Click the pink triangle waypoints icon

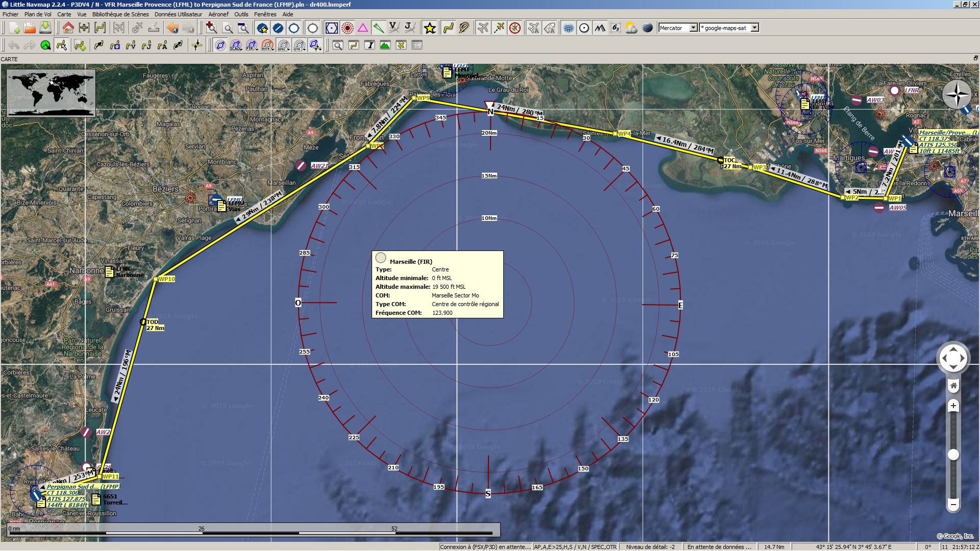point(363,28)
